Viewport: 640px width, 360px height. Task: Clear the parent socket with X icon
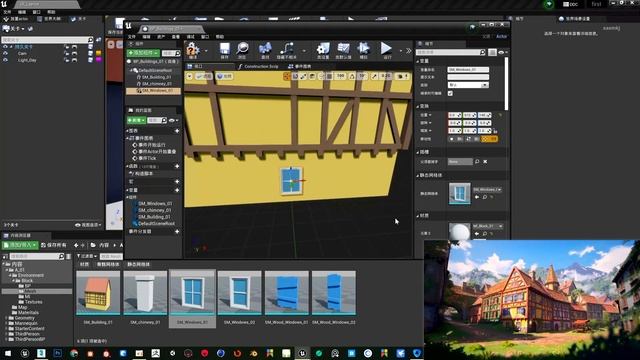tap(485, 162)
